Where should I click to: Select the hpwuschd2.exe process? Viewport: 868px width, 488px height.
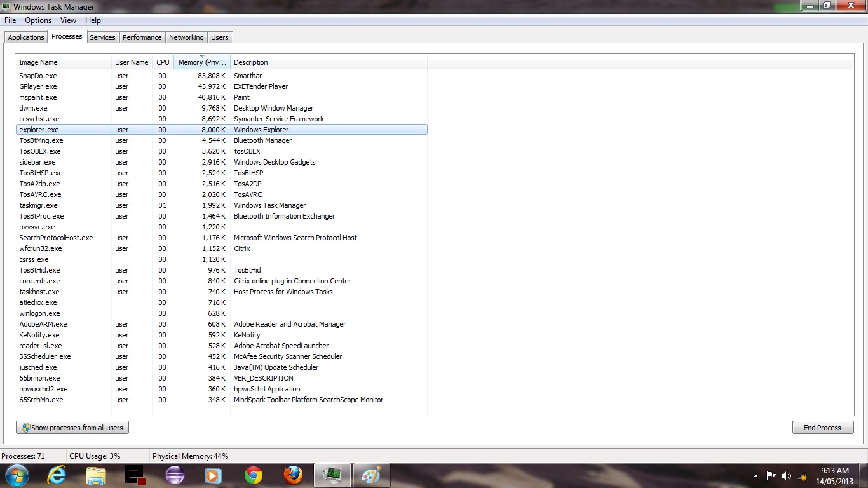pos(222,389)
